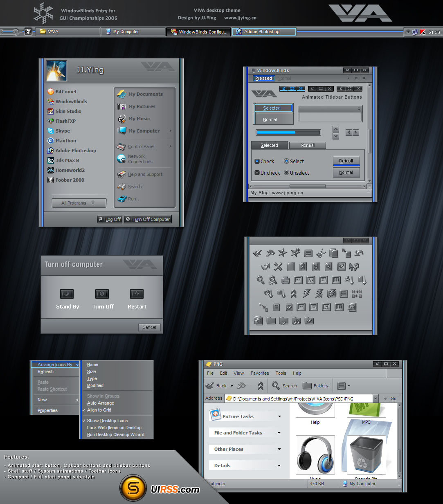Open the Favorites menu in the PNG window

(x=260, y=373)
